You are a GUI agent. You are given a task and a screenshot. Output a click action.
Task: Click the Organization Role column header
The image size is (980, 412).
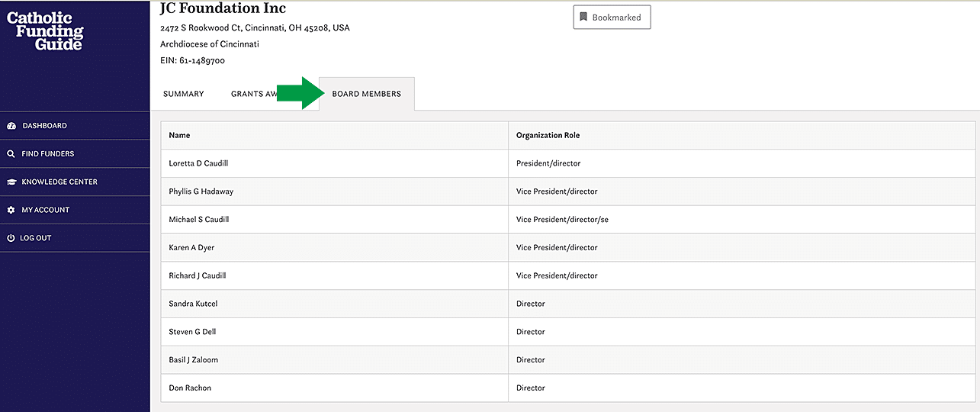[741, 135]
